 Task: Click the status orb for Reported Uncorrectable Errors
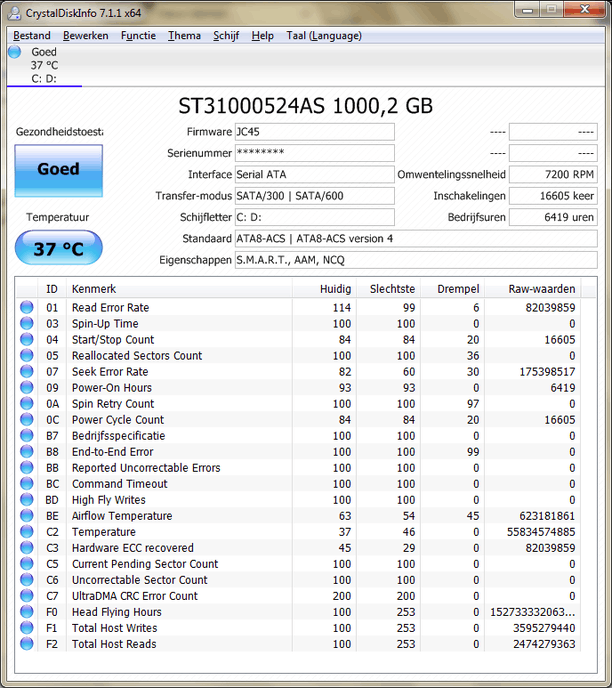27,467
